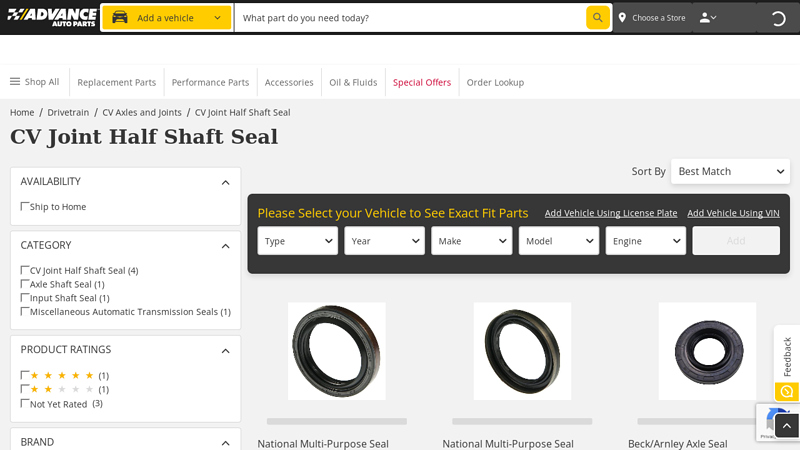Filter by five-star rating
800x450 pixels.
click(x=24, y=375)
